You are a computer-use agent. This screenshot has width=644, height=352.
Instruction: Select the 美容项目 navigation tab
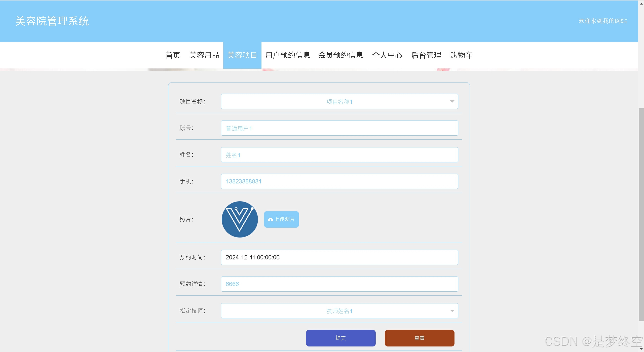[242, 55]
